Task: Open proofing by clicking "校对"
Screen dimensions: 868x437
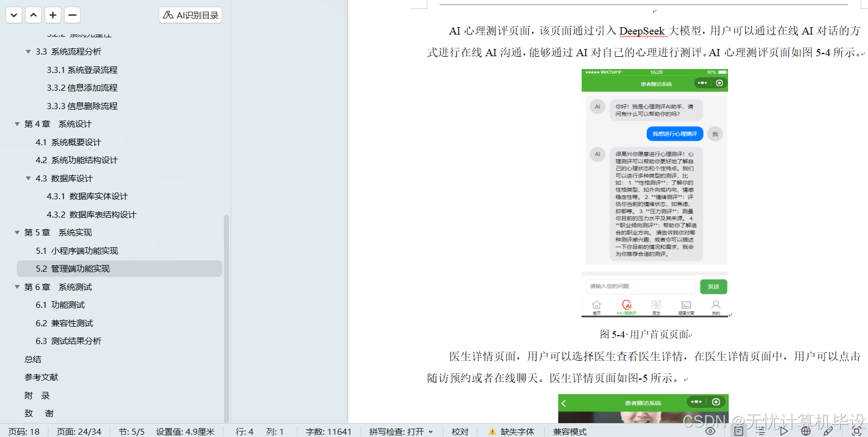Action: click(x=460, y=431)
